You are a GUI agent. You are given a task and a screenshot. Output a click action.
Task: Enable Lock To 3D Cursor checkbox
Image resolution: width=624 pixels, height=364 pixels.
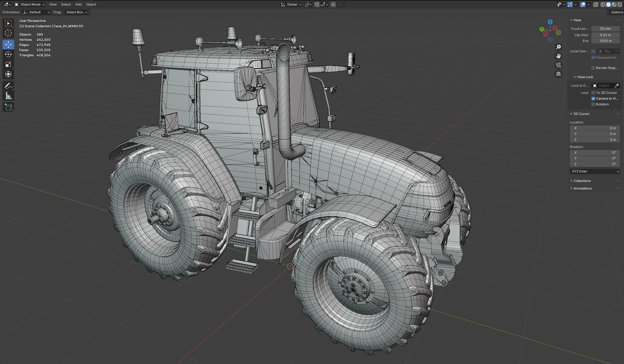pyautogui.click(x=593, y=93)
